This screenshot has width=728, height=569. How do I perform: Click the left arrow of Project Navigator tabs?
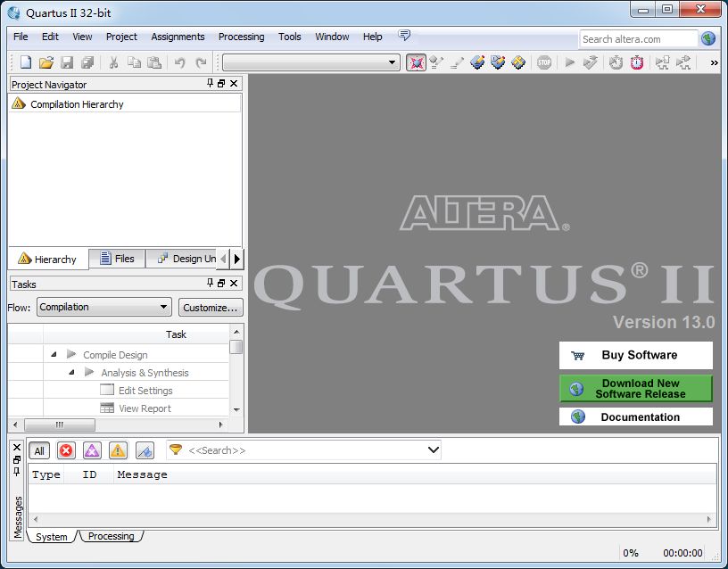(223, 259)
